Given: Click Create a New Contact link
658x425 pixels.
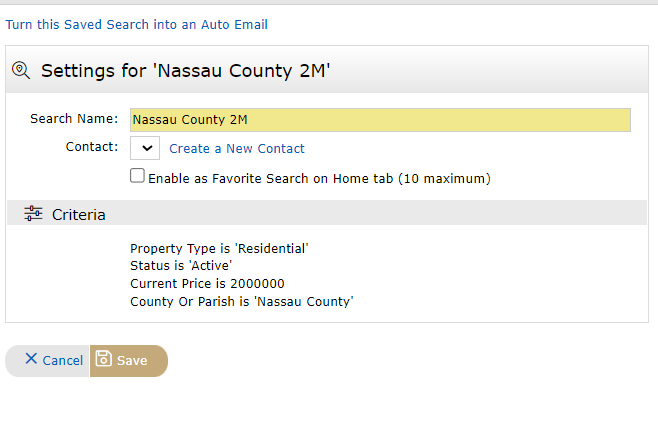Looking at the screenshot, I should tap(237, 149).
